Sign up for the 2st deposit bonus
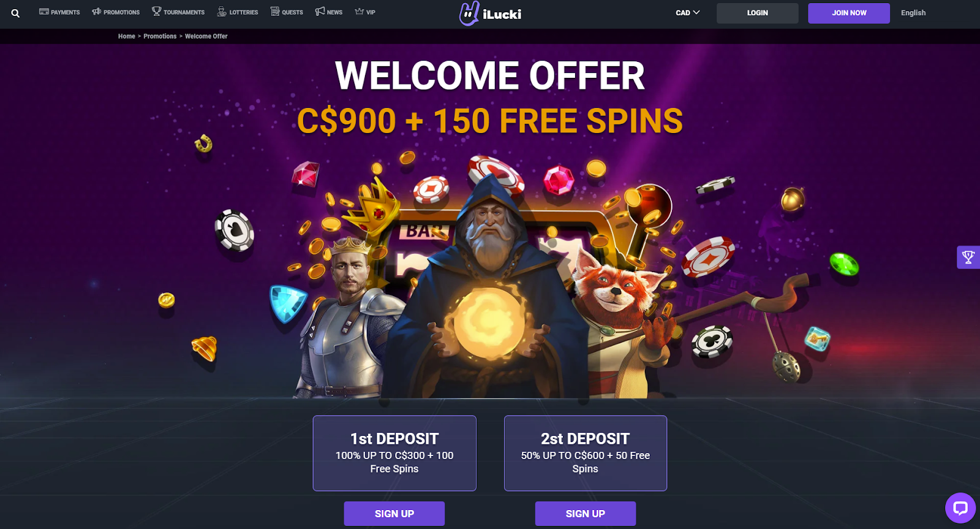This screenshot has width=980, height=529. click(586, 514)
